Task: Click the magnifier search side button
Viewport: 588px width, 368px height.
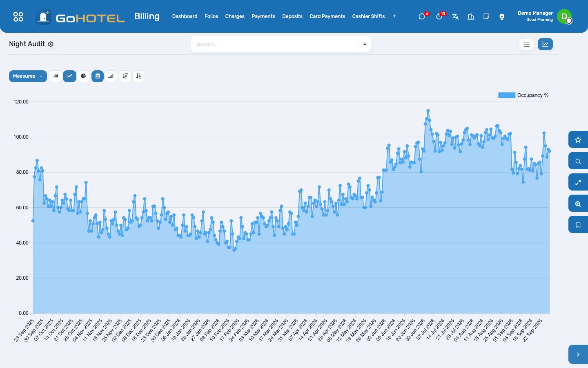Action: [578, 161]
